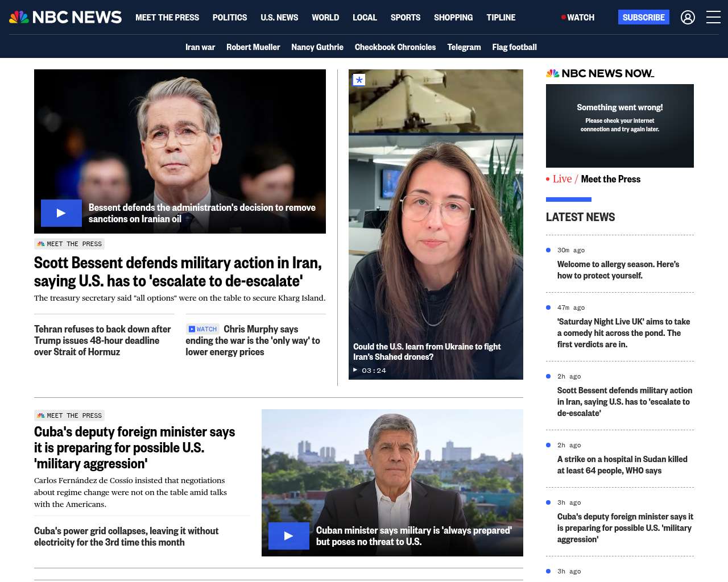Viewport: 728px width, 582px height.
Task: Open the Watch live link in header
Action: click(578, 18)
